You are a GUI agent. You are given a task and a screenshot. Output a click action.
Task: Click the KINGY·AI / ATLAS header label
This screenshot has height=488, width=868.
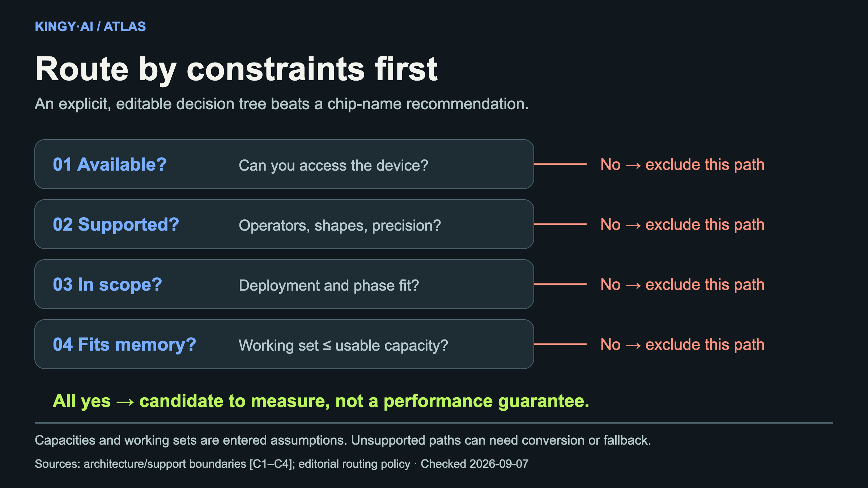pyautogui.click(x=90, y=27)
